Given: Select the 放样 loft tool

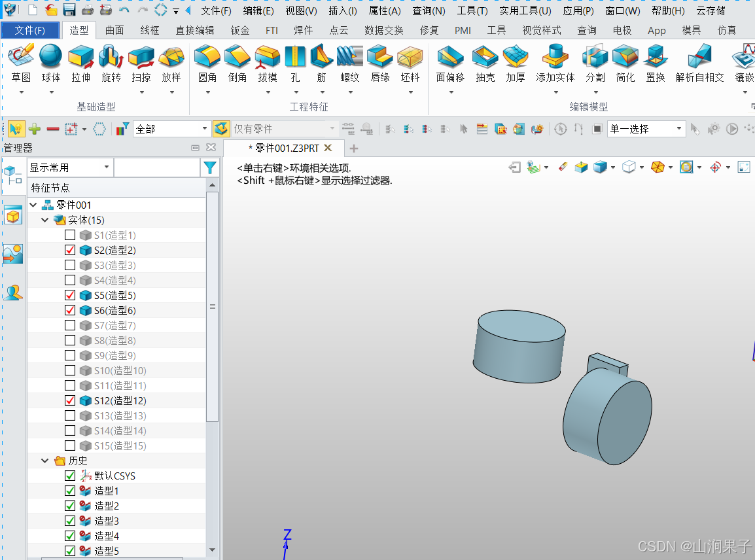Looking at the screenshot, I should pos(171,63).
